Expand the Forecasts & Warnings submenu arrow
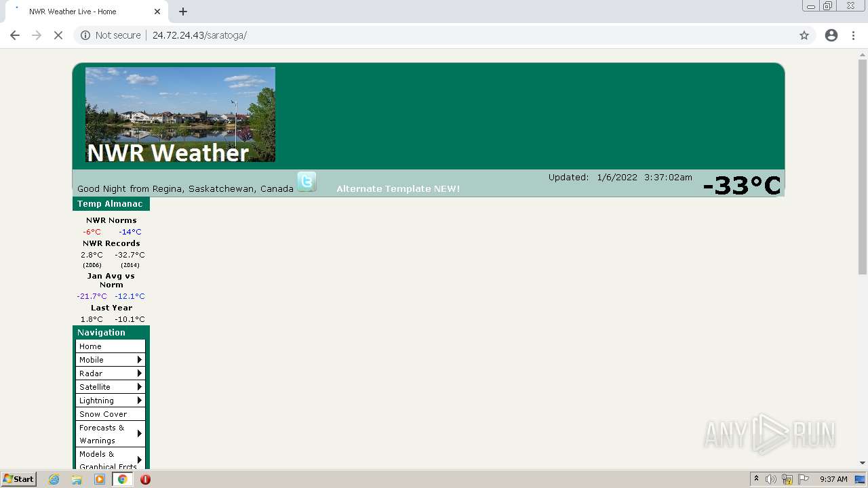 tap(140, 434)
